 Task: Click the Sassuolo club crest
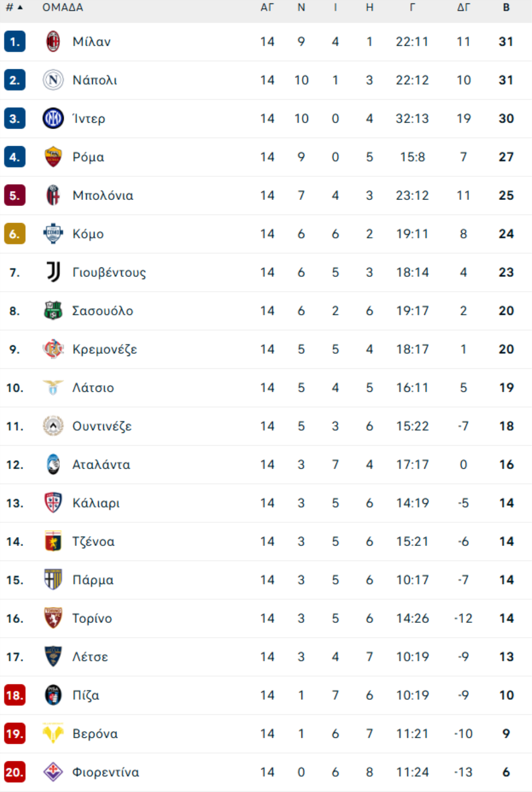(53, 311)
